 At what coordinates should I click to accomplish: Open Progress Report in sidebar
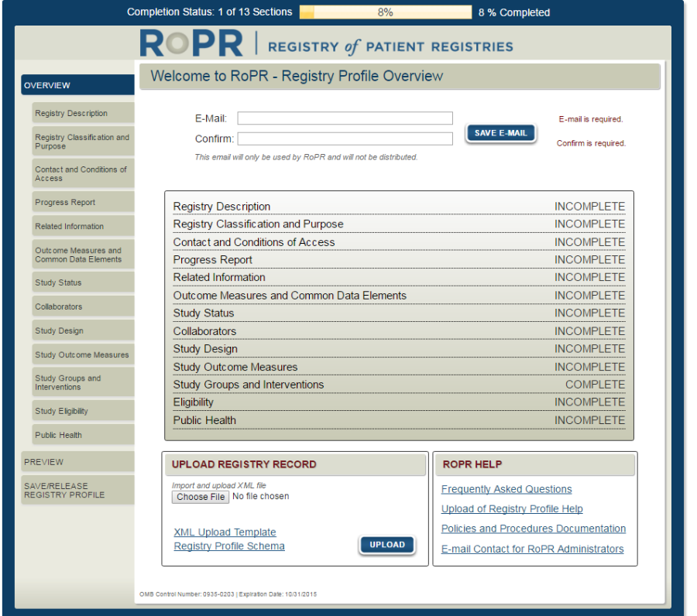coord(83,202)
